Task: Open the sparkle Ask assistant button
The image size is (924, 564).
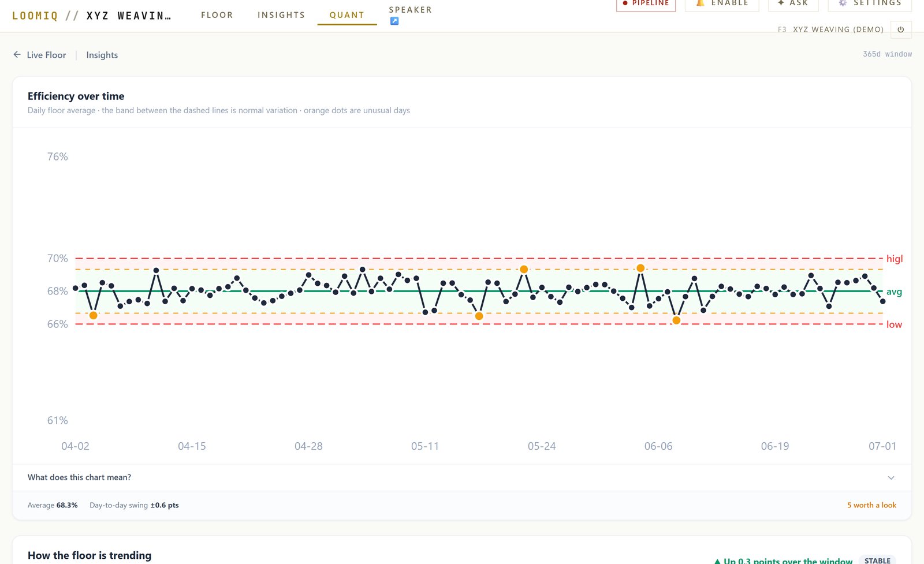Action: click(793, 4)
